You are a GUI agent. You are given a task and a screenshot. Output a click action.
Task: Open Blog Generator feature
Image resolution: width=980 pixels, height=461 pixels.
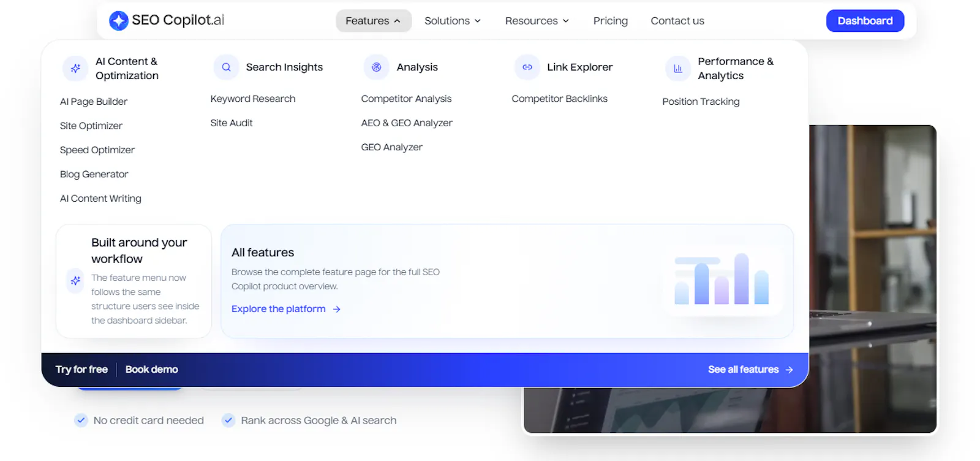pos(94,174)
